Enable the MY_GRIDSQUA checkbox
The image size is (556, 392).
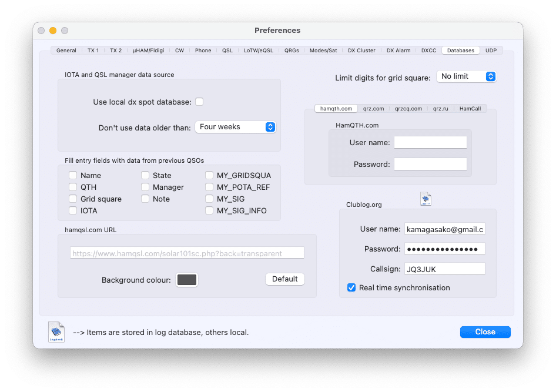[209, 175]
